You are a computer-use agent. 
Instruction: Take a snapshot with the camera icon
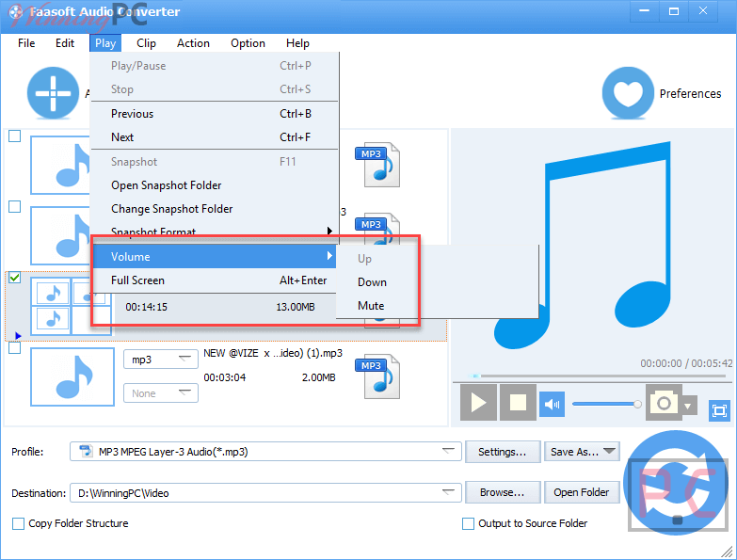tap(664, 403)
